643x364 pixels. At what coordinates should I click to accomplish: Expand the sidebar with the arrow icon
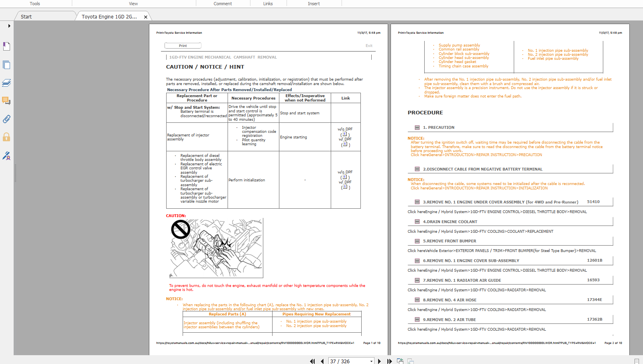[9, 26]
